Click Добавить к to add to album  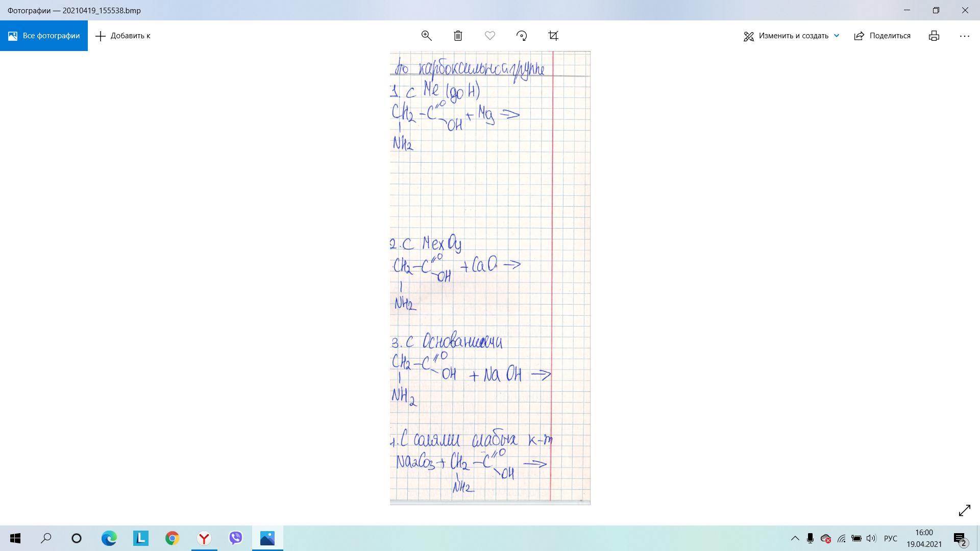coord(123,36)
